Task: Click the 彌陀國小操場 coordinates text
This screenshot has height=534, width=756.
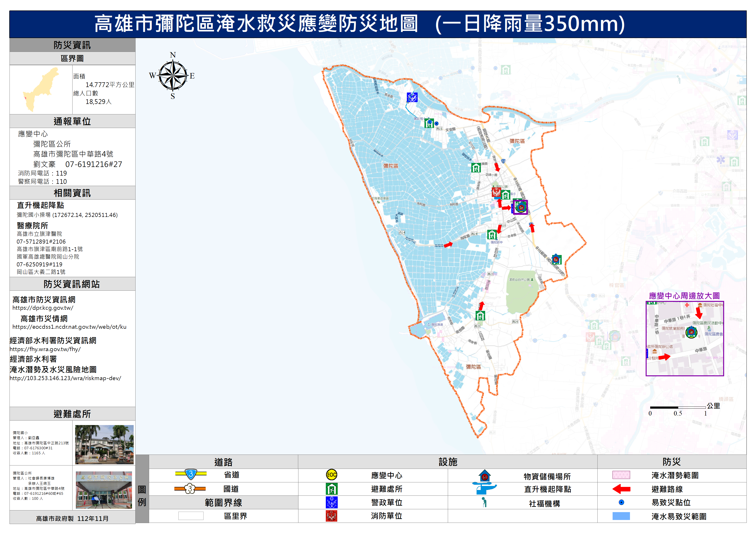Action: tap(67, 215)
